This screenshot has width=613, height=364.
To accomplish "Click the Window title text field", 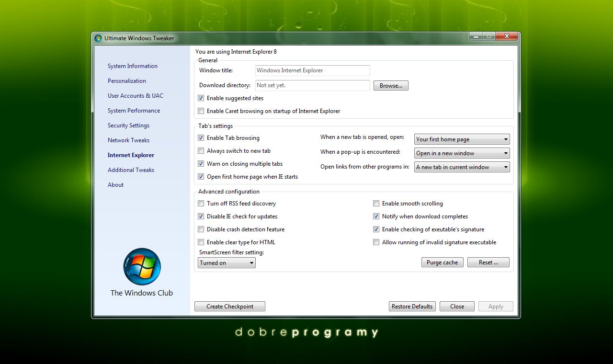I will pyautogui.click(x=313, y=70).
